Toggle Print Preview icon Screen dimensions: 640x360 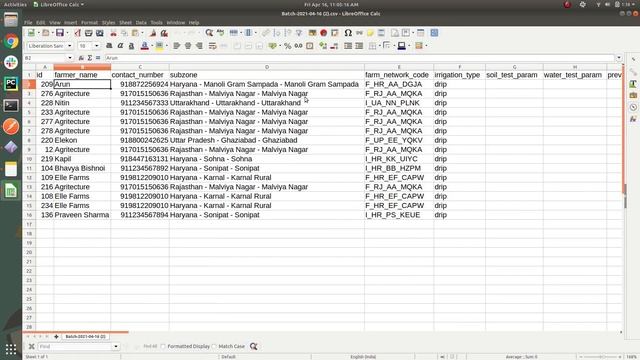point(99,33)
